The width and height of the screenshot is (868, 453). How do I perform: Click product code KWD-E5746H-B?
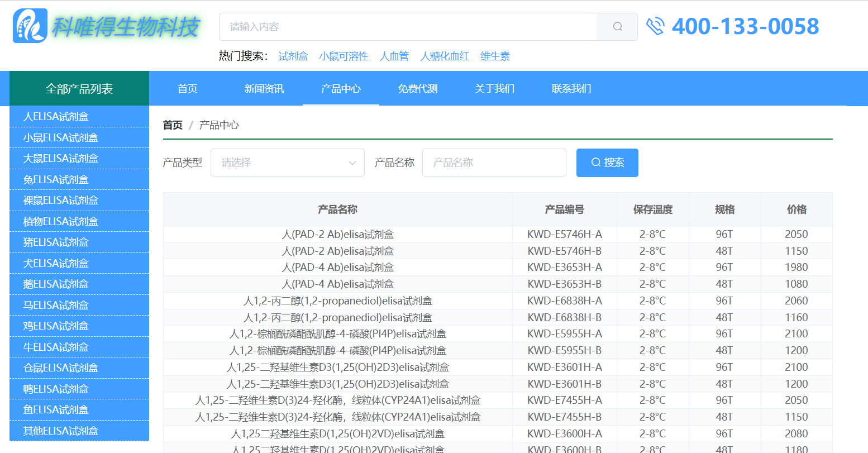[x=565, y=251]
